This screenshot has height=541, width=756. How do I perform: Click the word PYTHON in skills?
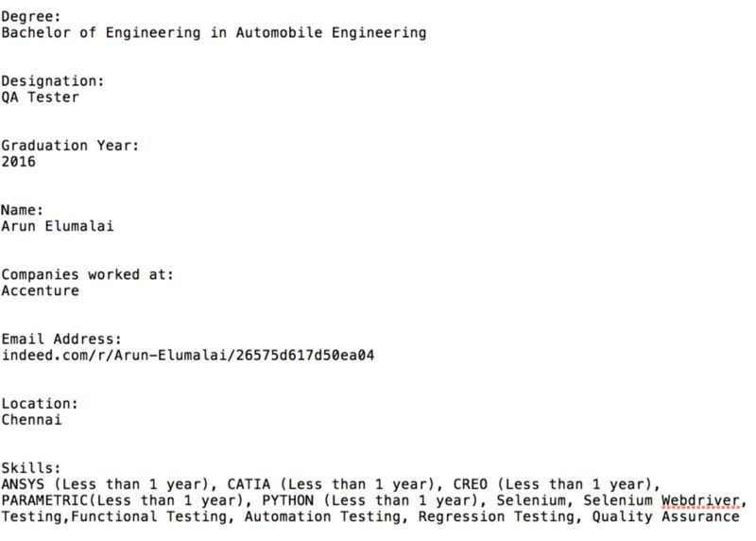pyautogui.click(x=288, y=500)
